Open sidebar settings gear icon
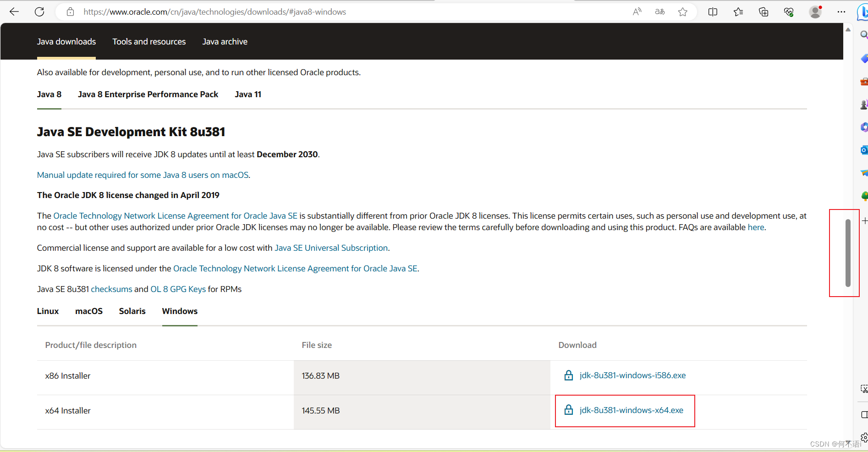 pos(864,437)
